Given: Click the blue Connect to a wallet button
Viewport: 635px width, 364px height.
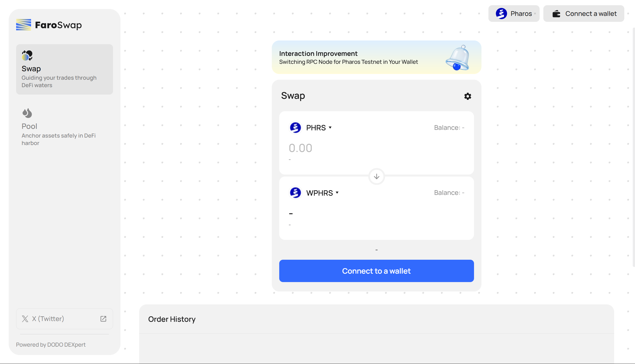Looking at the screenshot, I should pyautogui.click(x=376, y=271).
